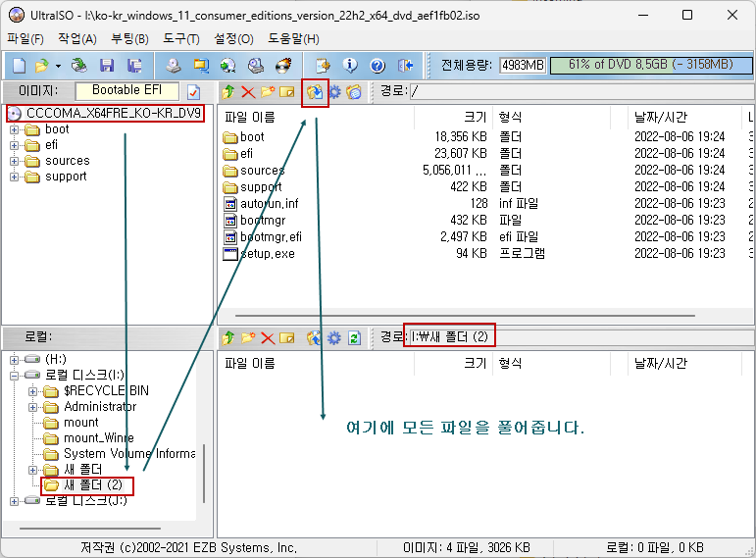
Task: Click the Rename icon in image pane
Action: point(287,91)
